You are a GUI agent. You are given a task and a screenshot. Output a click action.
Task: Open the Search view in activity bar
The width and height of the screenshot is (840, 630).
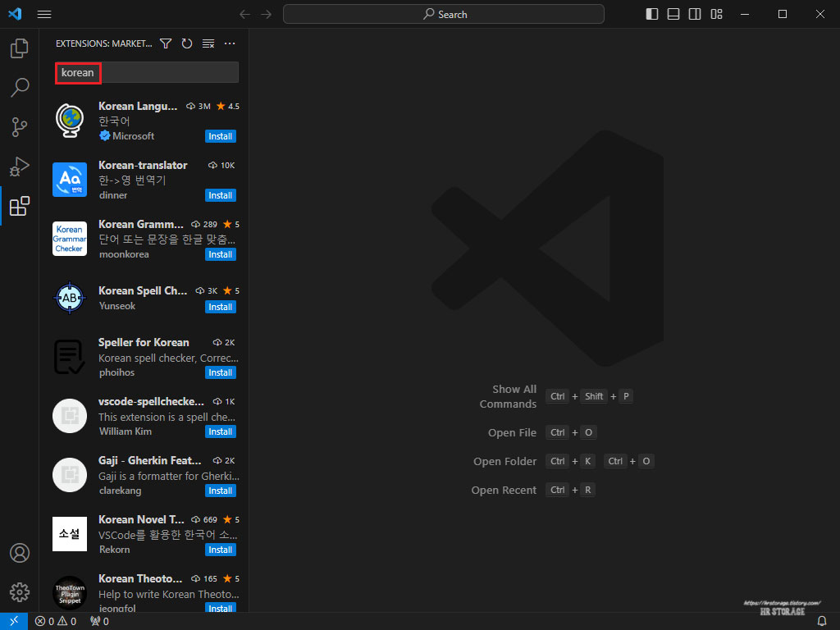tap(20, 87)
